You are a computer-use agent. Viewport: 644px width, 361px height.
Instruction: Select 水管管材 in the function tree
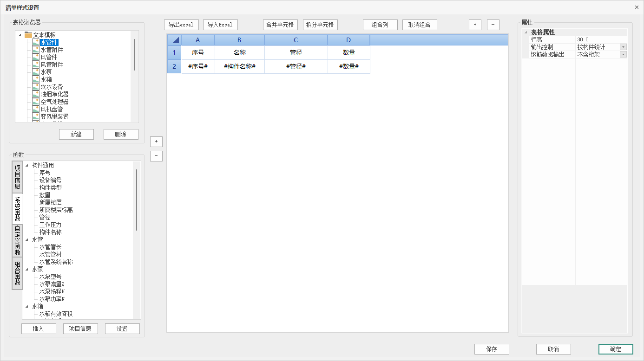(50, 254)
